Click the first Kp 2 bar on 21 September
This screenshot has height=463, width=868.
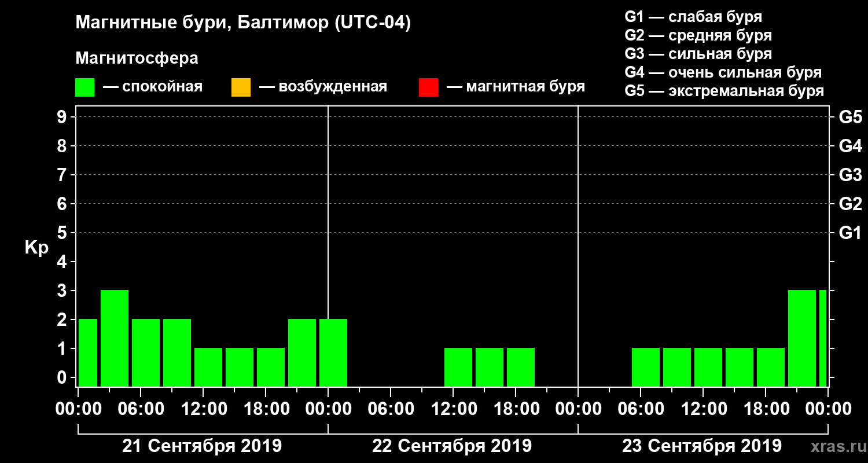tap(88, 352)
